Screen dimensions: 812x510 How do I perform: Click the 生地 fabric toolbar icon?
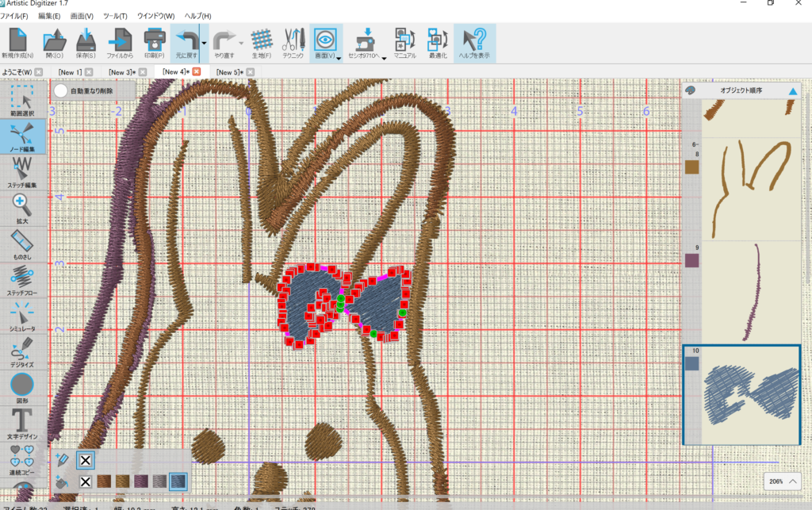pyautogui.click(x=262, y=43)
